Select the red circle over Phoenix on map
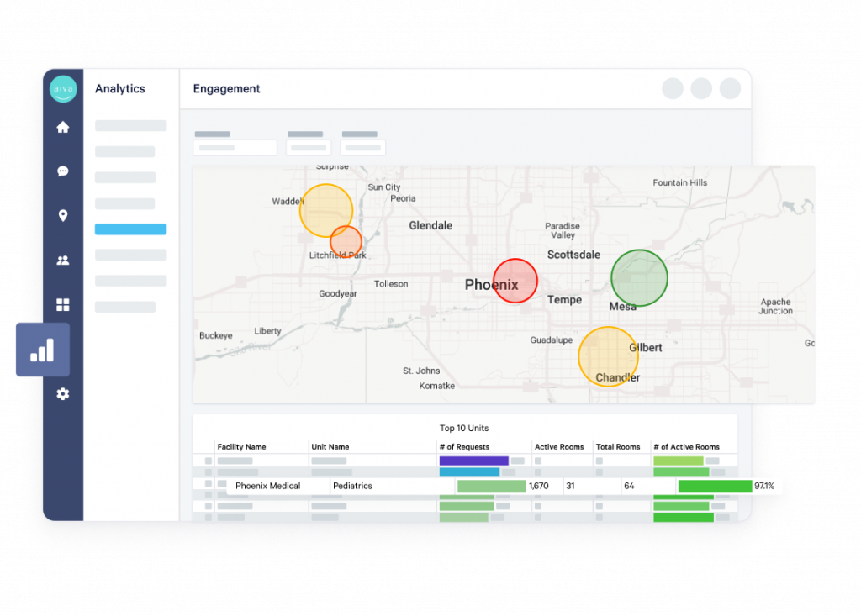This screenshot has width=861, height=616. tap(517, 281)
